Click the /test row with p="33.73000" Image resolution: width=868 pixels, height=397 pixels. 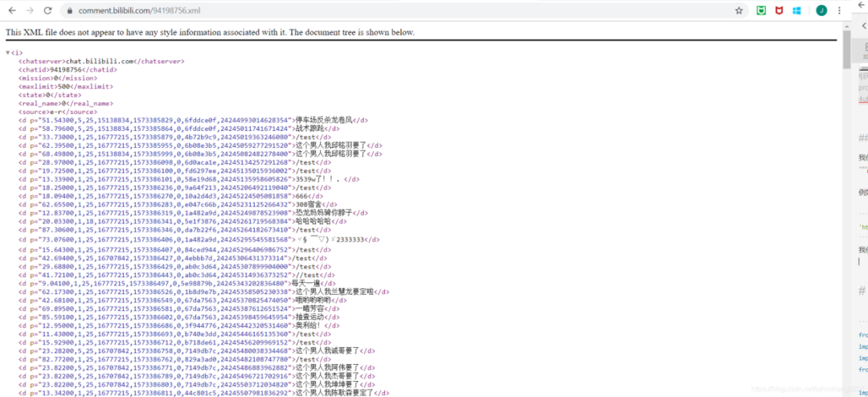tap(175, 137)
